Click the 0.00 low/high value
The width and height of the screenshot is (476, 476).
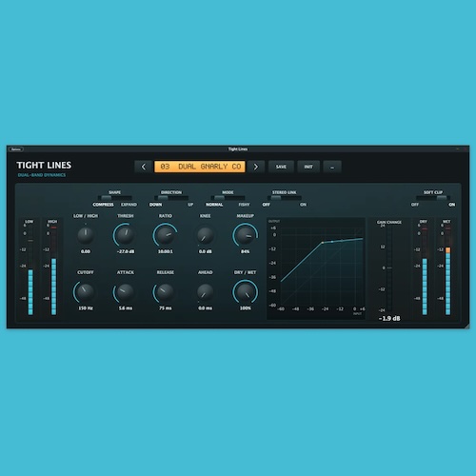tap(86, 251)
